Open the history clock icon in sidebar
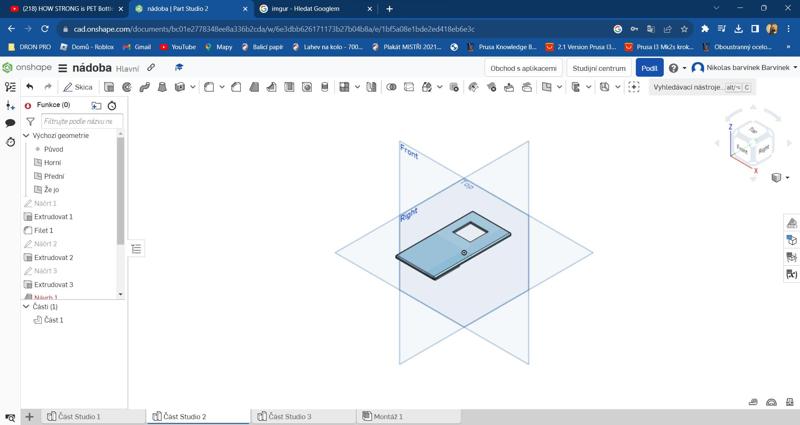The image size is (800, 425). 10,142
